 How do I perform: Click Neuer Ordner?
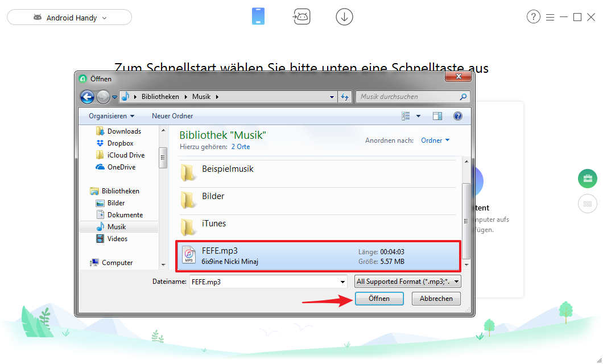[172, 116]
